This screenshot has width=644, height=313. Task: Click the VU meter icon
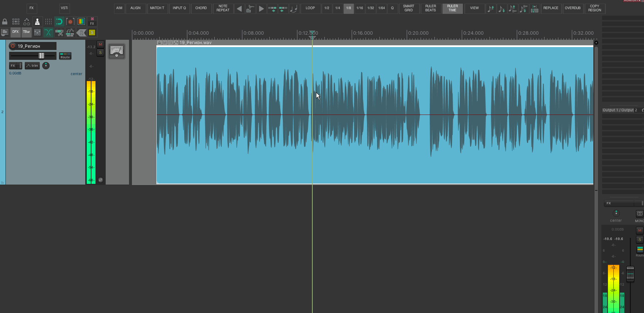click(x=117, y=51)
